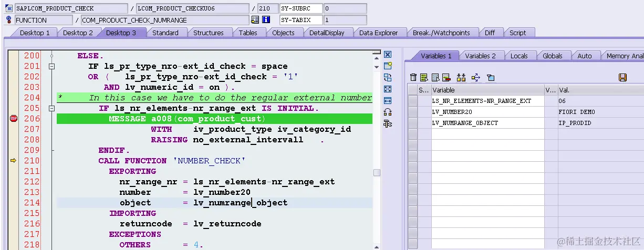
Task: Click the Services of the Tool headset icon
Action: tap(388, 112)
